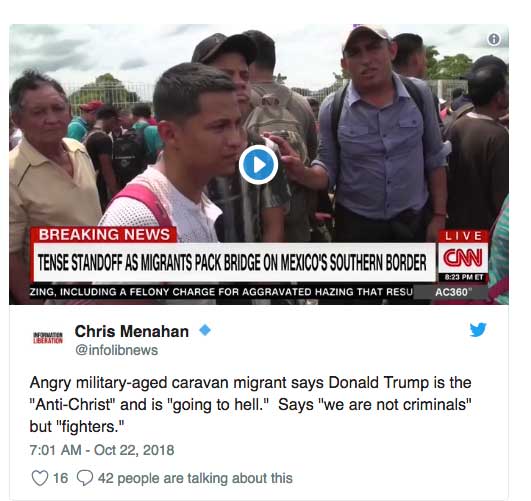Click the blue verified badge beside Chris Menahan

205,330
